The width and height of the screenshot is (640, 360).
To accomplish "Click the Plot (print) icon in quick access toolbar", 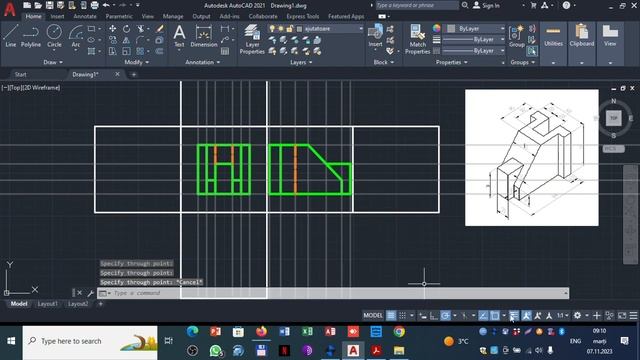I will click(95, 5).
